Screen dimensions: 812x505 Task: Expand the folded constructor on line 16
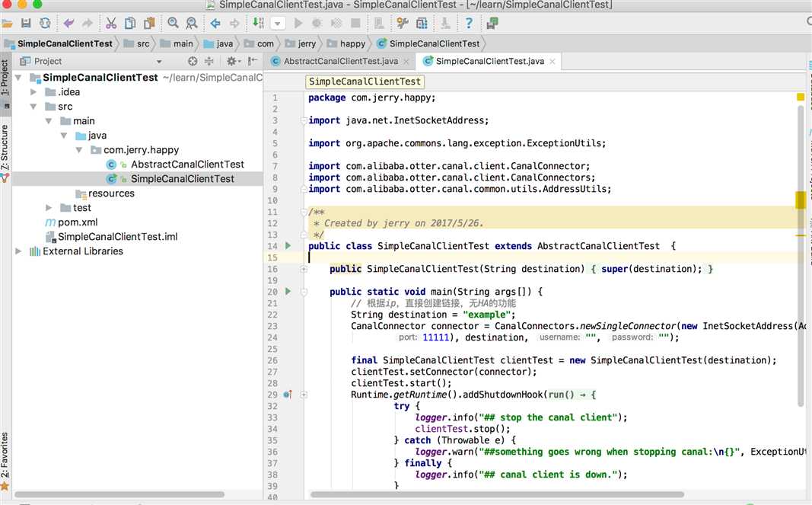[304, 269]
